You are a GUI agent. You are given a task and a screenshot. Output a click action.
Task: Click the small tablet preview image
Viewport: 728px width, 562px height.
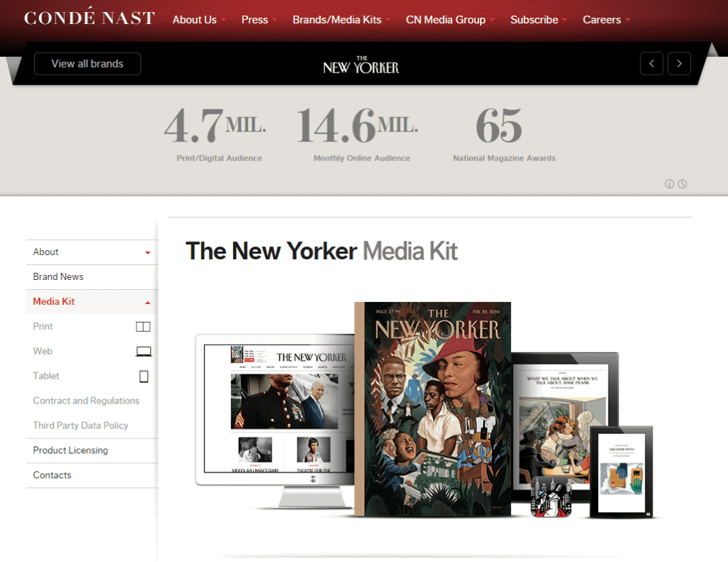(621, 472)
